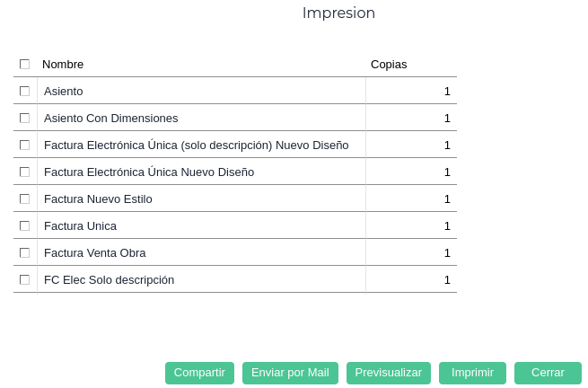
Task: Open Previsualizar preview button
Action: [388, 373]
